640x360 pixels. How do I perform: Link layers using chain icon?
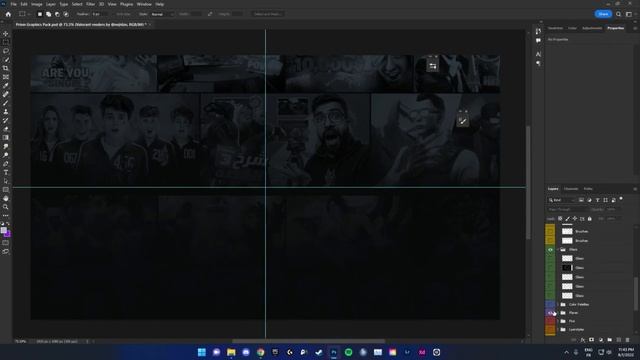[x=573, y=340]
